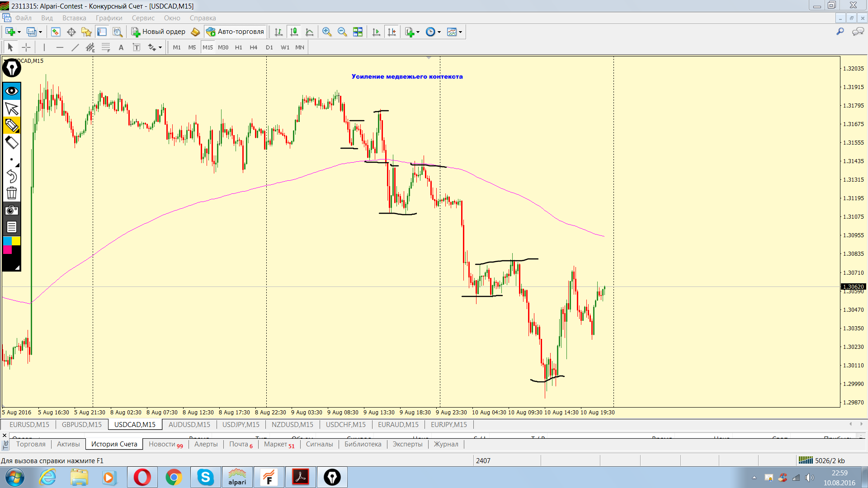
Task: Switch to the GBPUSD,M15 chart tab
Action: click(x=81, y=425)
